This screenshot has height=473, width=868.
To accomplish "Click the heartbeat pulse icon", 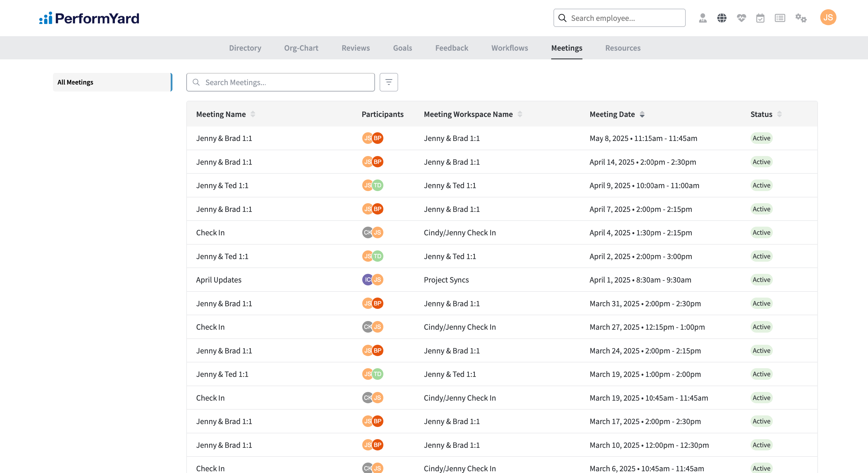I will [x=741, y=18].
